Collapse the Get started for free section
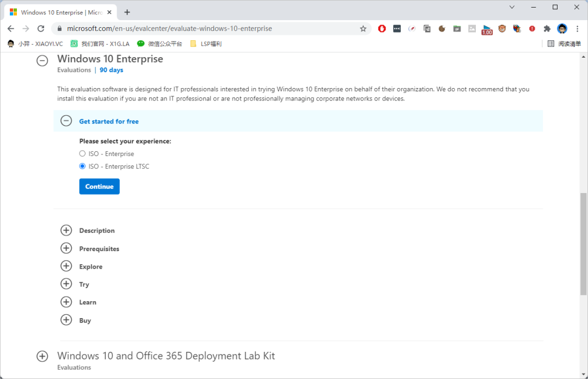 click(x=66, y=121)
